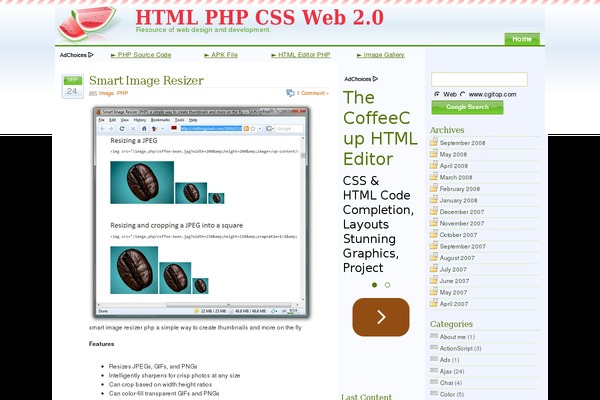
Task: Click folder icon beside September 2008
Action: 434,142
